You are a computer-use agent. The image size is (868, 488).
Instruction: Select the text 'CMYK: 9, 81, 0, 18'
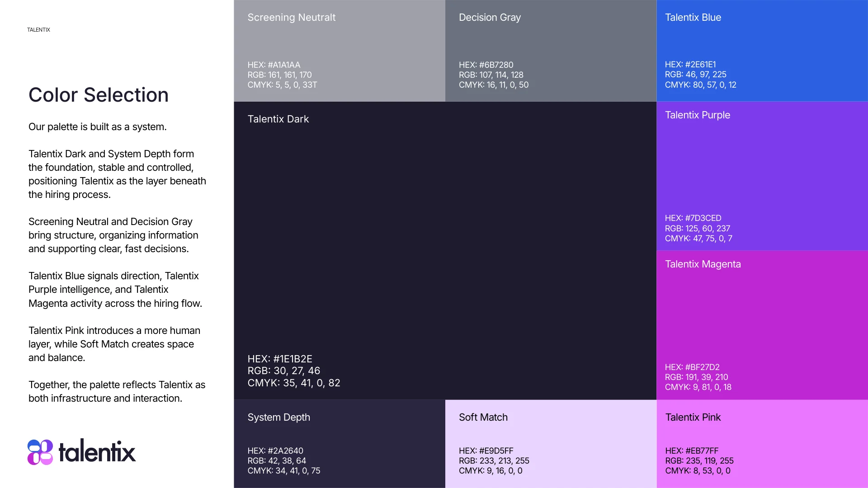[x=698, y=387]
